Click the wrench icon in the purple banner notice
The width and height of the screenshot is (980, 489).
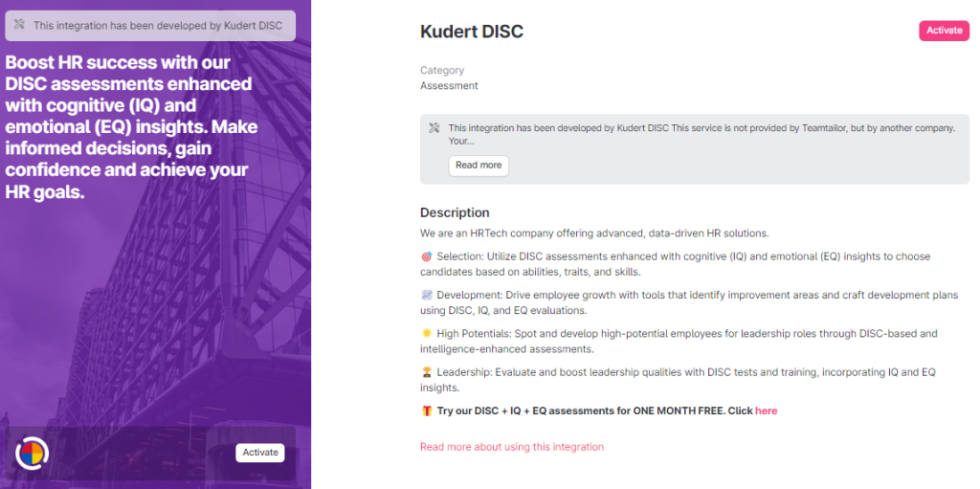[18, 26]
